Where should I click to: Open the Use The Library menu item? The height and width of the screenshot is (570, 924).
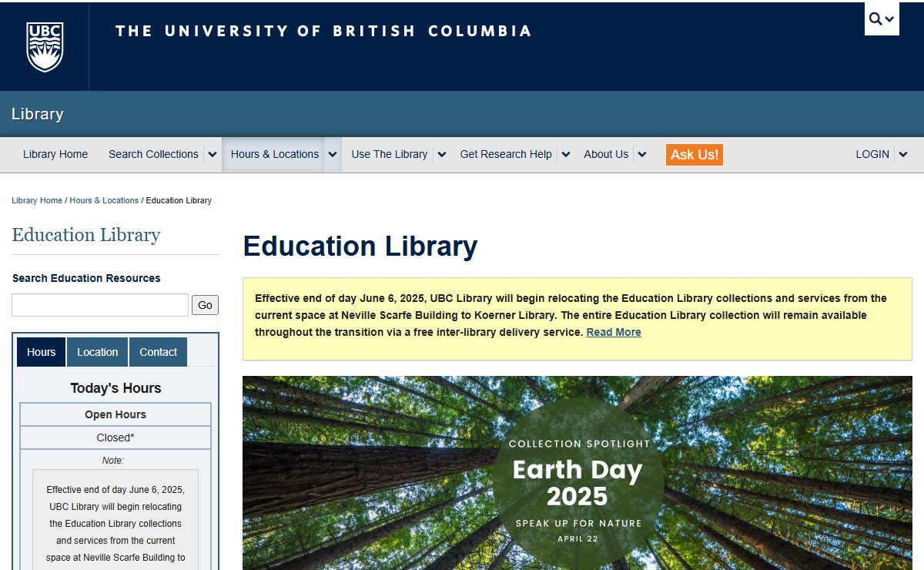pos(389,154)
